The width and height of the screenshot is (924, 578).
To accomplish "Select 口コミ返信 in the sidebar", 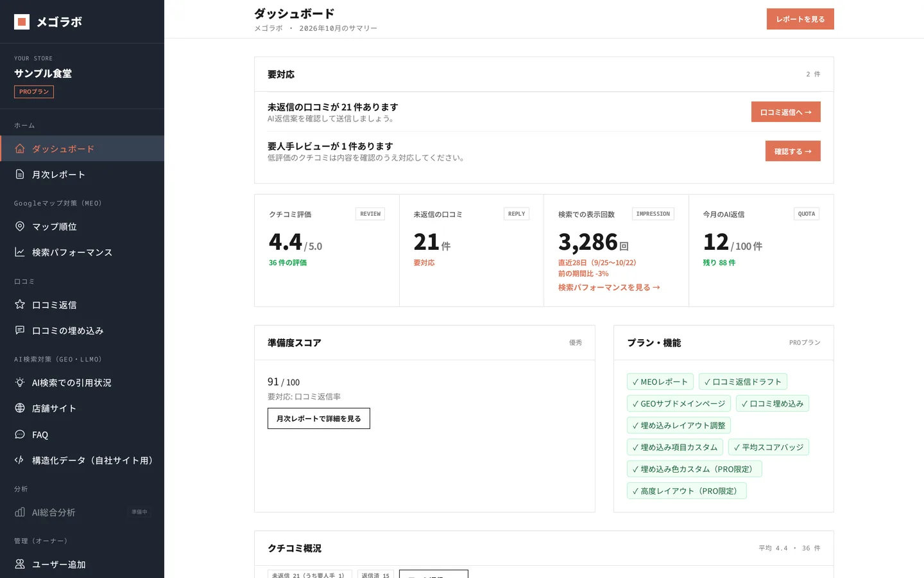I will (82, 304).
